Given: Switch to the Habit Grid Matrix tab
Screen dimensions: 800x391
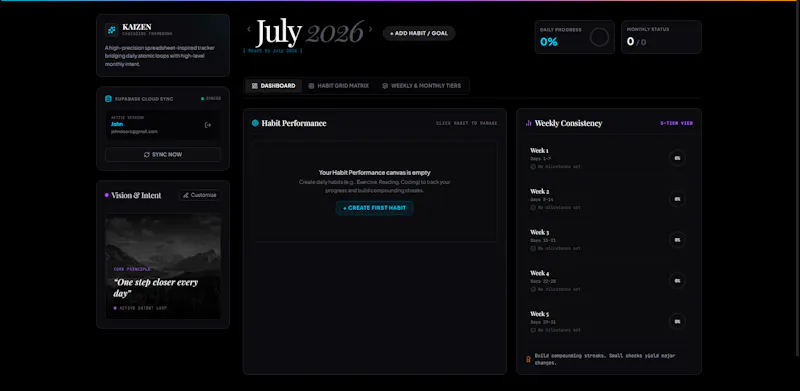Looking at the screenshot, I should (x=339, y=86).
